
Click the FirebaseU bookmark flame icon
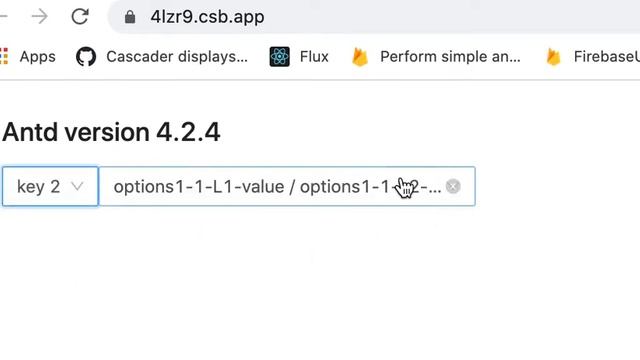pyautogui.click(x=553, y=57)
